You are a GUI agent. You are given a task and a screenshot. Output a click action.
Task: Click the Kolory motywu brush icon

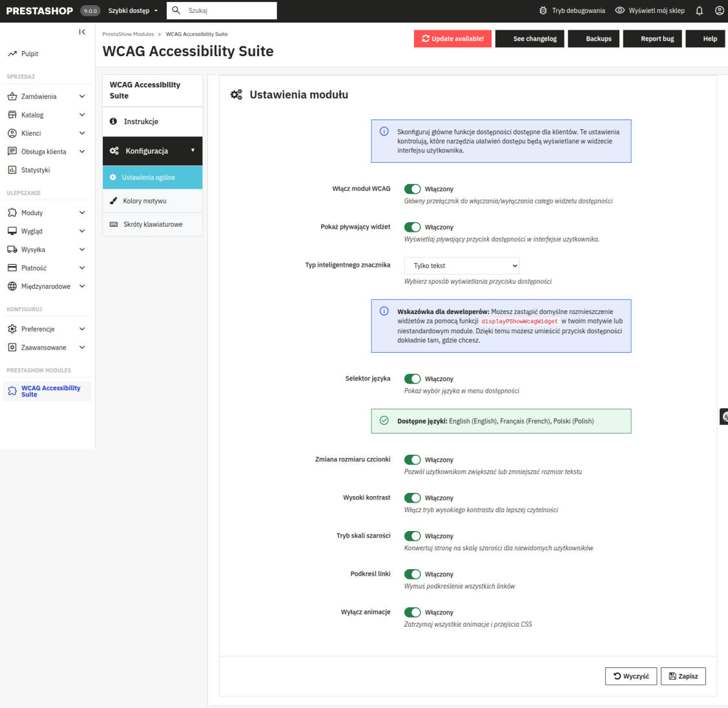113,201
